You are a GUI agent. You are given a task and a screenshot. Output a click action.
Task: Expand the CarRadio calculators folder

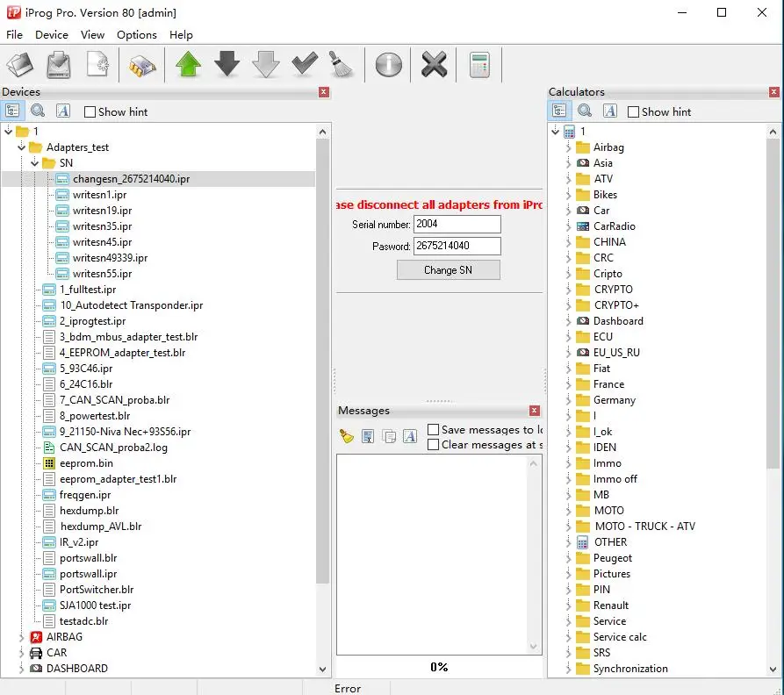click(x=569, y=226)
